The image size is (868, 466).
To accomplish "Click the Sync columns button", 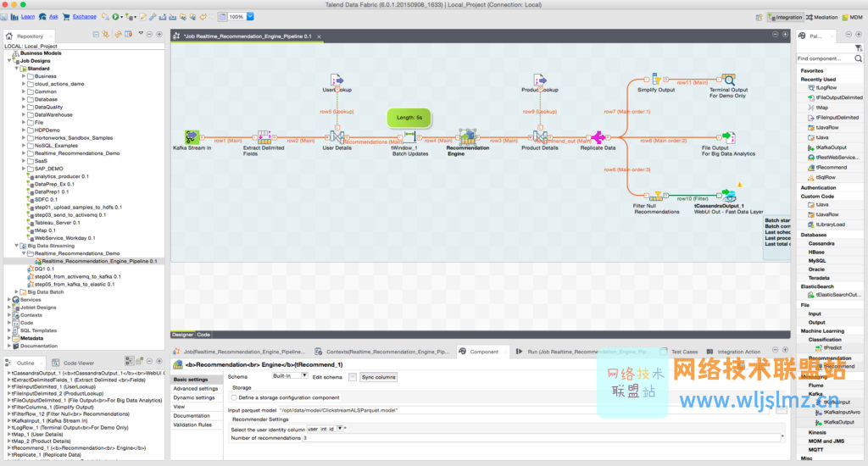I will 379,377.
